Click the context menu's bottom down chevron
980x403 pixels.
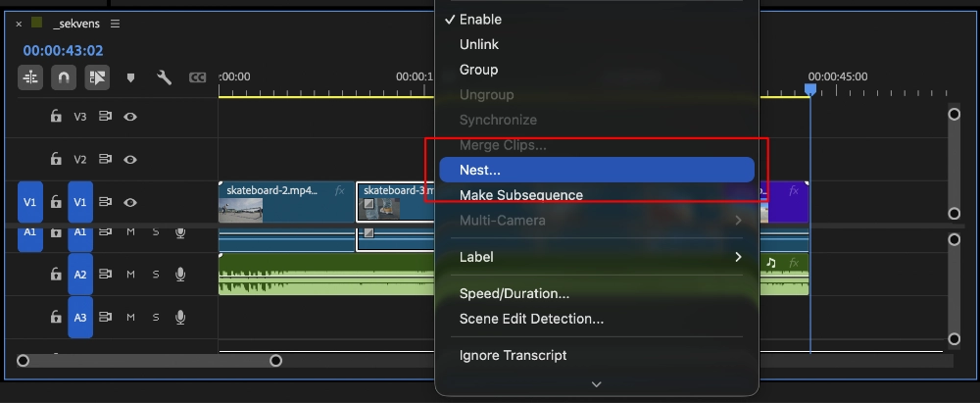pos(596,384)
